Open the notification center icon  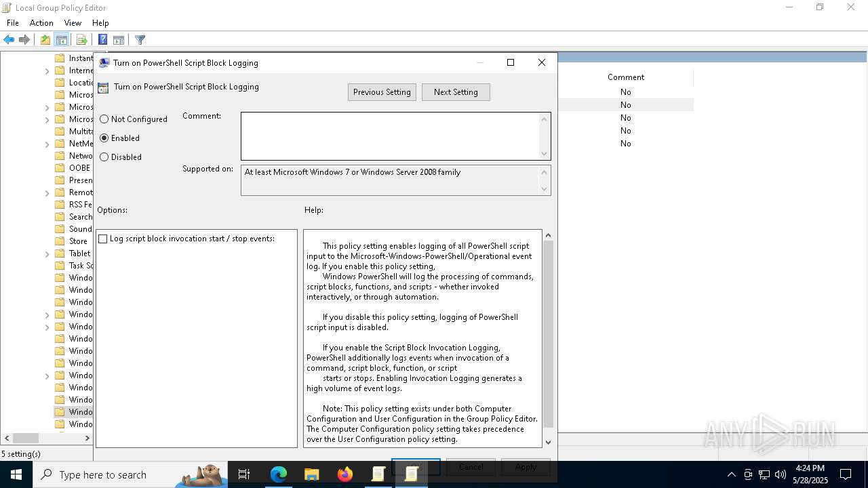point(846,474)
